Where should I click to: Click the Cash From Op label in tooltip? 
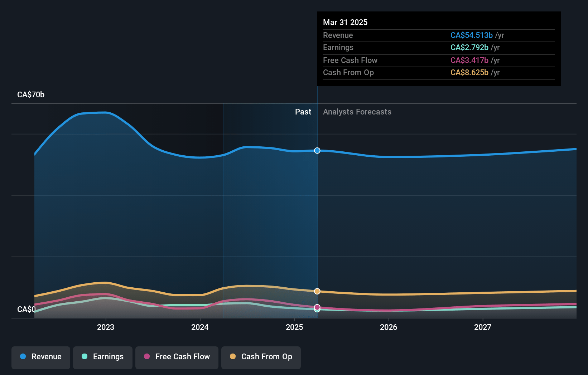pos(348,73)
